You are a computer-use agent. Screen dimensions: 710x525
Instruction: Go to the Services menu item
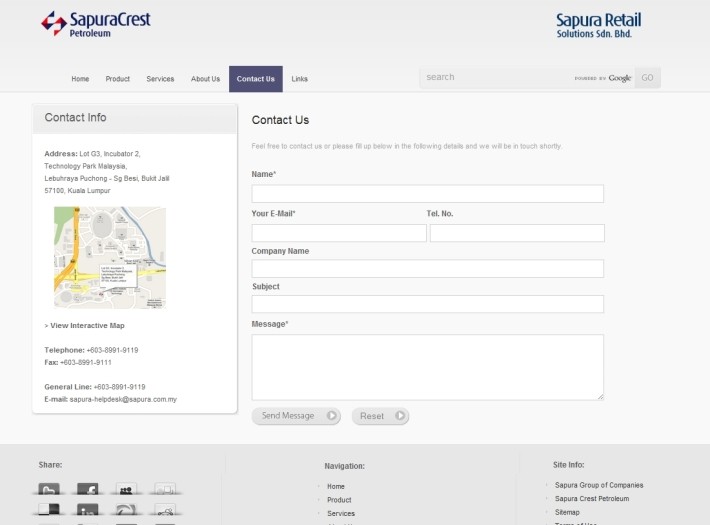tap(160, 79)
